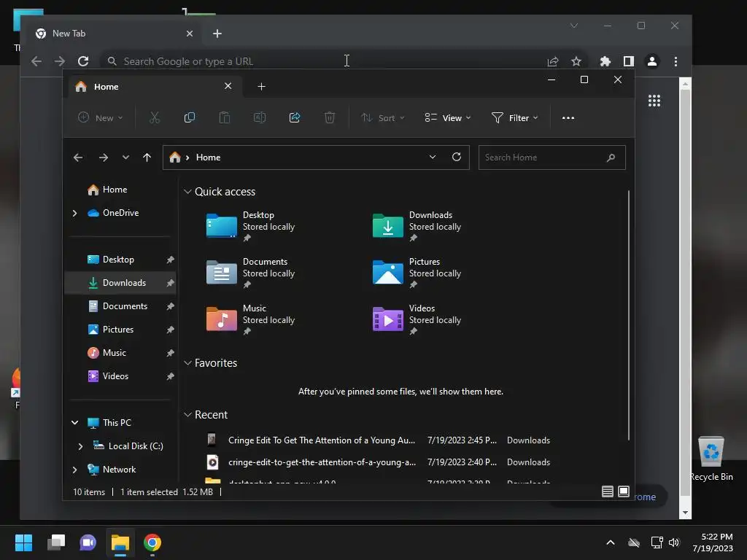Open the Windows Start button

(x=24, y=542)
